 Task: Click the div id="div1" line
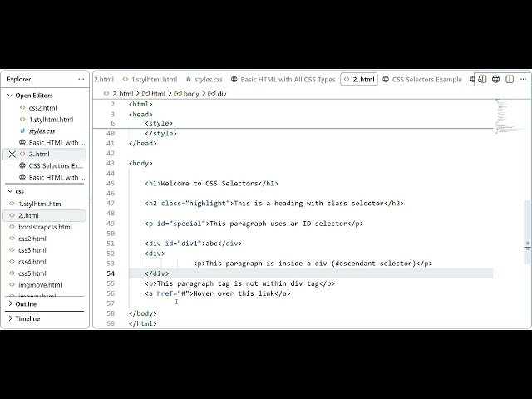193,244
